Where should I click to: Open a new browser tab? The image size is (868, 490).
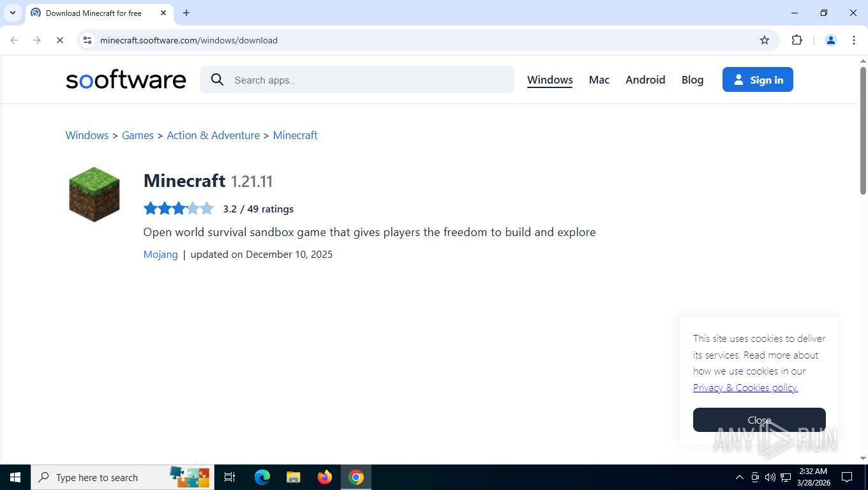[x=186, y=13]
